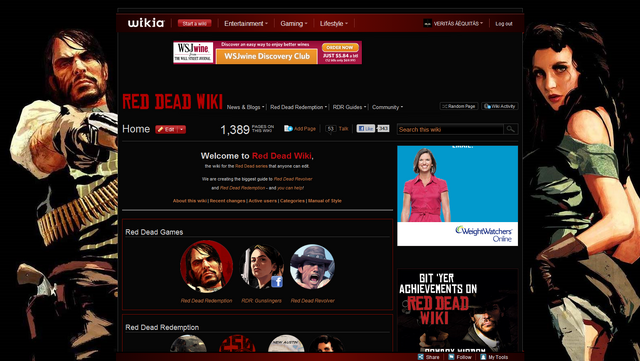
Task: Click the Add Page icon
Action: coord(288,129)
